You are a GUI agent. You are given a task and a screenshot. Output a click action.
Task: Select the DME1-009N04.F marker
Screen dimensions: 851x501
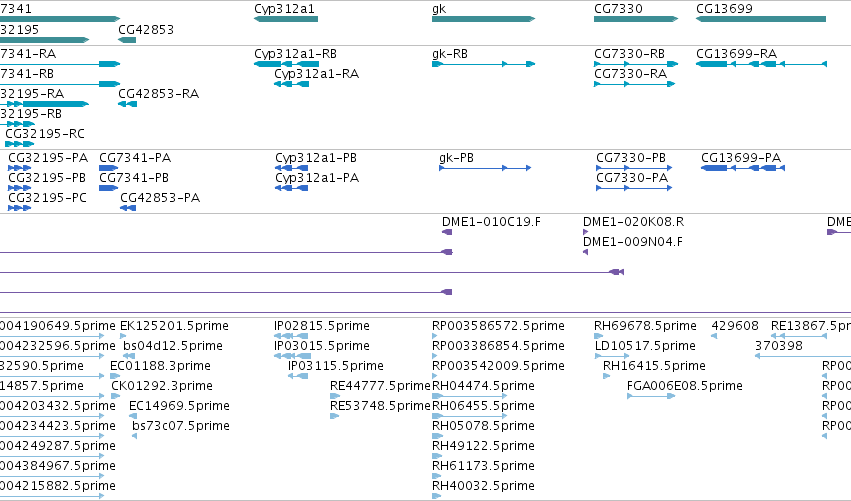[x=586, y=252]
